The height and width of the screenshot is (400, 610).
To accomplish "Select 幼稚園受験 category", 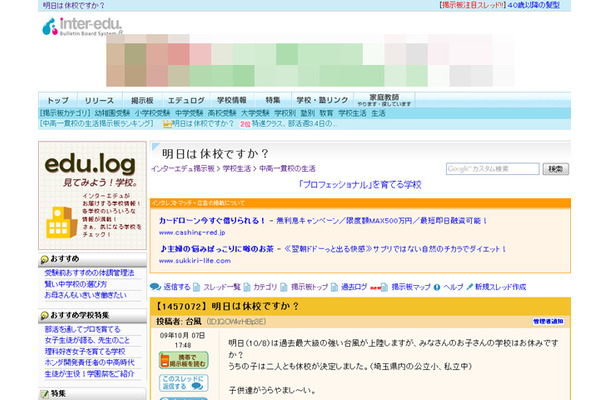I will pyautogui.click(x=112, y=113).
